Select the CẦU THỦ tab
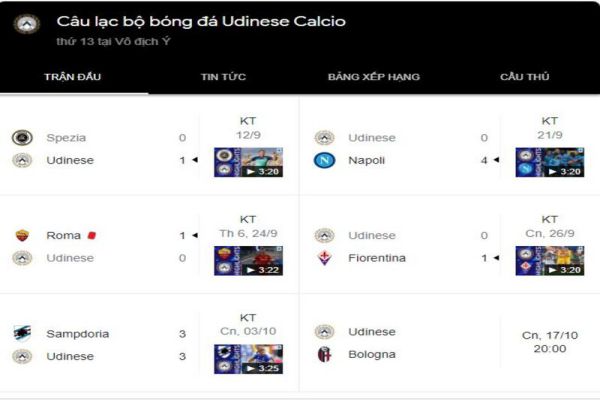 (x=525, y=77)
